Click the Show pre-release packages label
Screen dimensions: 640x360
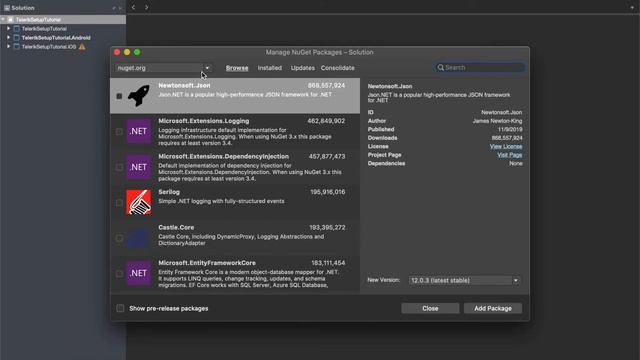169,308
